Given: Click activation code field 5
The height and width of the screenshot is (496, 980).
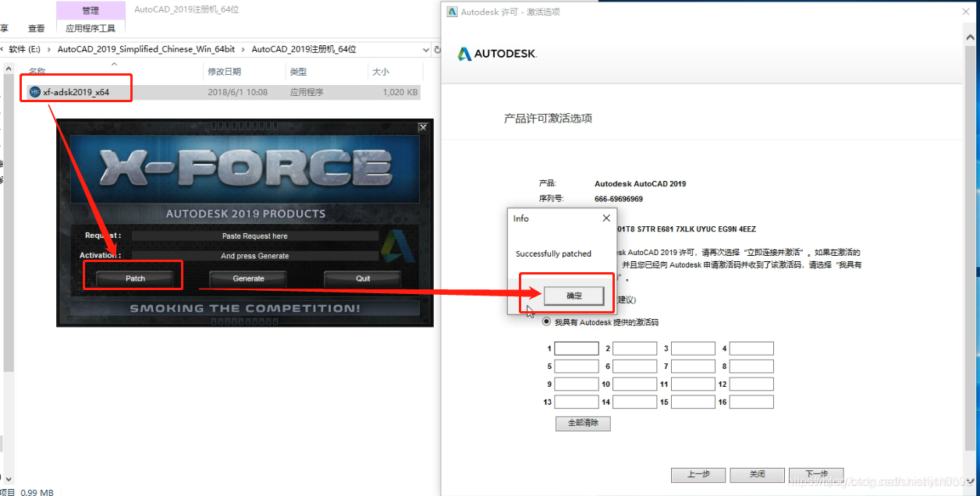Looking at the screenshot, I should click(x=577, y=367).
